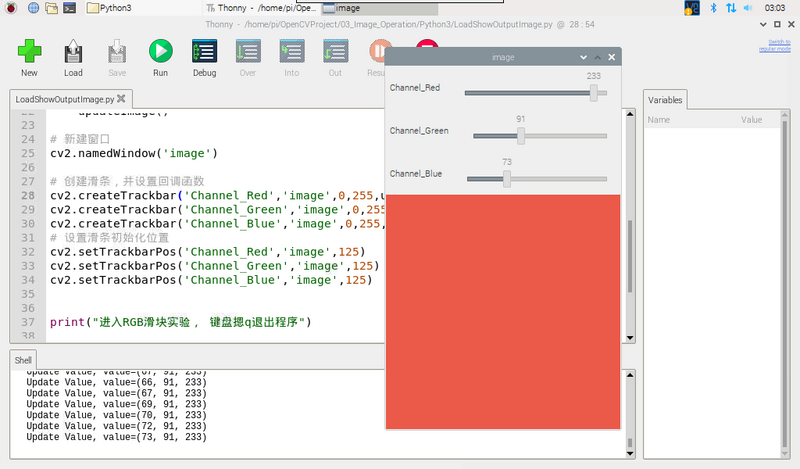Viewport: 800px width, 469px height.
Task: Click editor scrollbar down arrow
Action: pyautogui.click(x=630, y=338)
